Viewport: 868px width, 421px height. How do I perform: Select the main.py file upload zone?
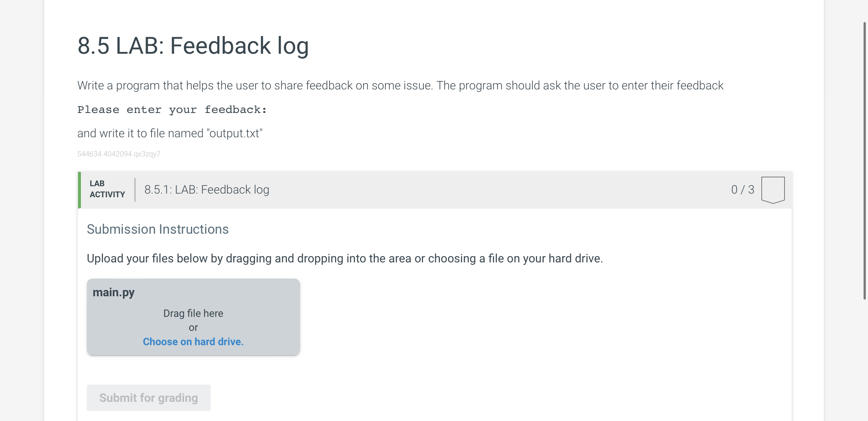193,316
